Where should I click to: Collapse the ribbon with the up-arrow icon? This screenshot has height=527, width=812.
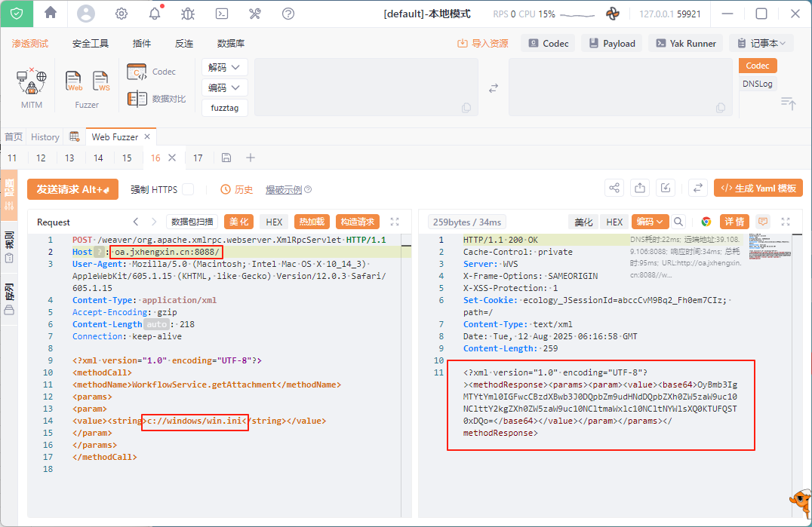(788, 103)
